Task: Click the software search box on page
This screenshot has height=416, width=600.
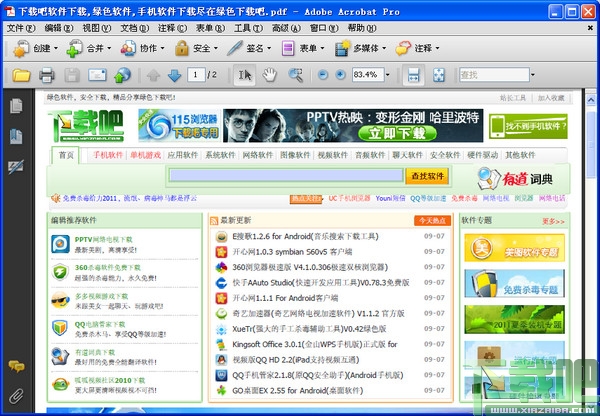Action: pyautogui.click(x=286, y=175)
